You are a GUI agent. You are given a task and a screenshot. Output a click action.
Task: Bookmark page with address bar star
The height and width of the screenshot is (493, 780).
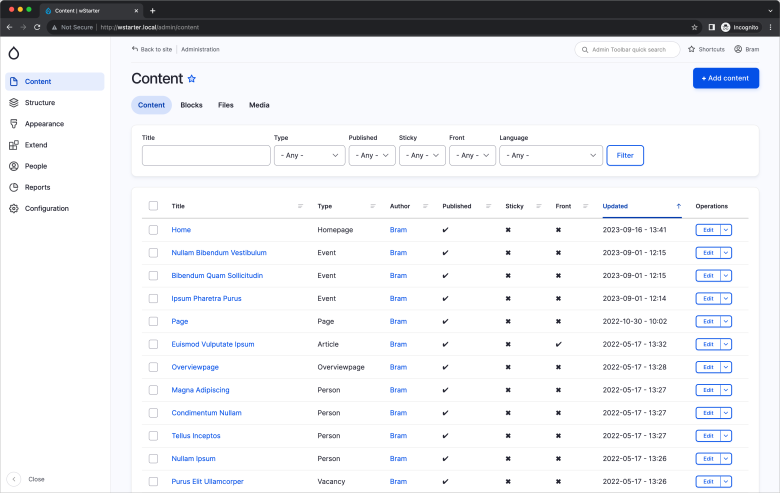(x=694, y=27)
